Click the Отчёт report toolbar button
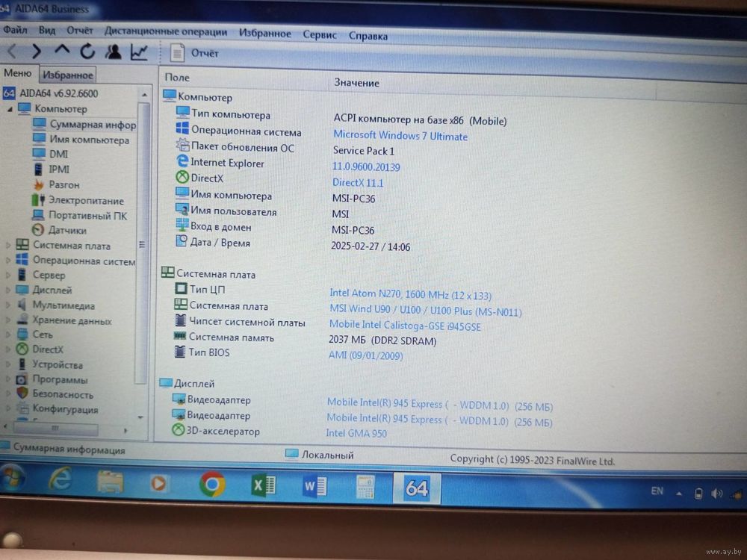The height and width of the screenshot is (560, 747). click(x=195, y=53)
